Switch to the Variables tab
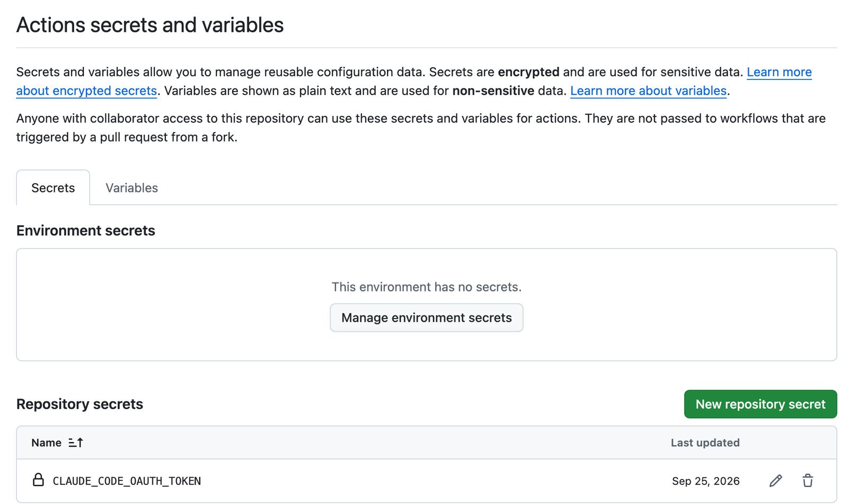Screen dimensions: 848x504 pyautogui.click(x=131, y=188)
